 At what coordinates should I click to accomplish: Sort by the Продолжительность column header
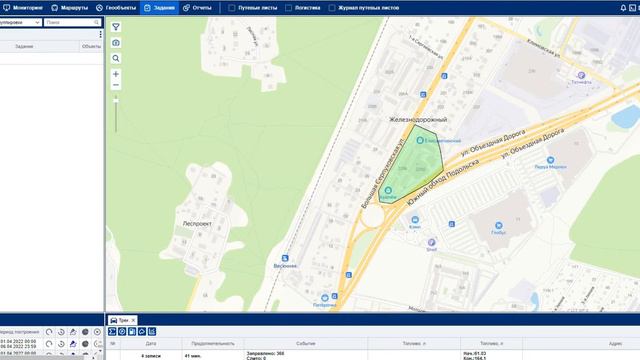pyautogui.click(x=213, y=344)
